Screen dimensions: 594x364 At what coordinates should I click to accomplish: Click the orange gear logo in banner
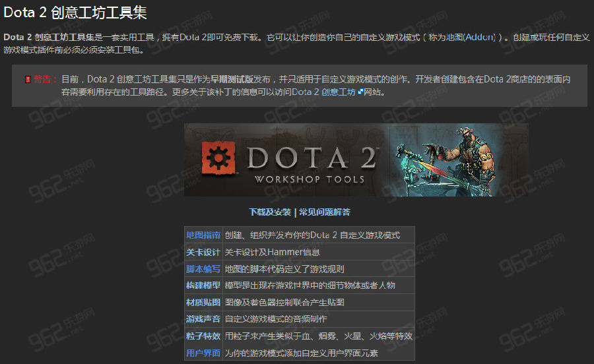(x=218, y=158)
